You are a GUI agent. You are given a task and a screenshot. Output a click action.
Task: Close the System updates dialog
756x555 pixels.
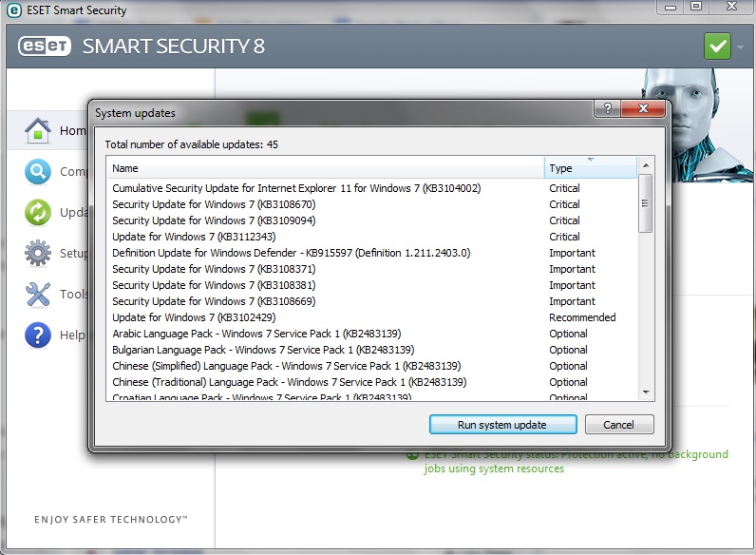click(x=643, y=108)
